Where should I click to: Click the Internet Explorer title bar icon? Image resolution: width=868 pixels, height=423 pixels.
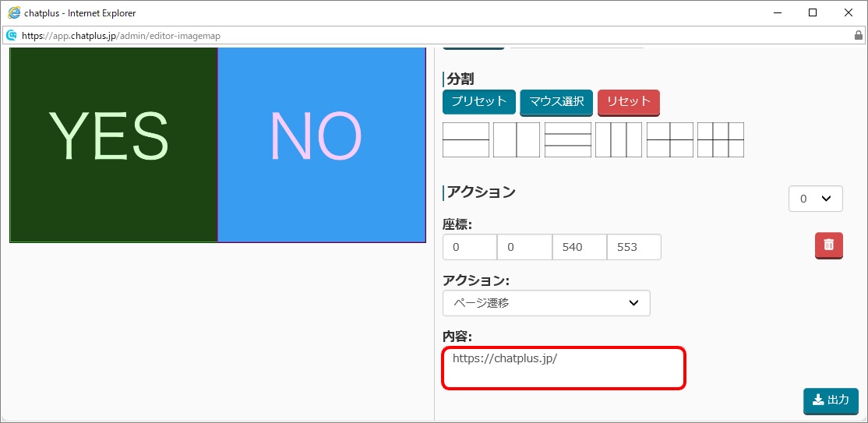click(x=13, y=12)
